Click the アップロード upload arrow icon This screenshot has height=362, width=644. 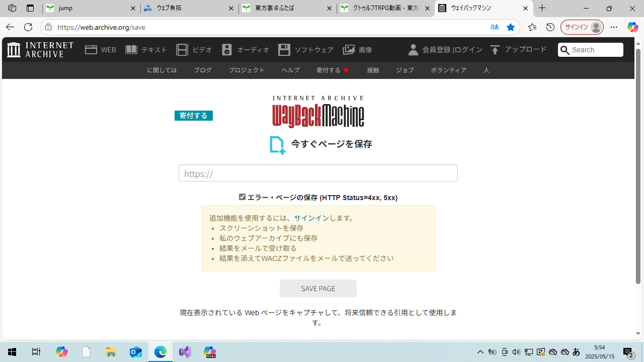[x=495, y=50]
